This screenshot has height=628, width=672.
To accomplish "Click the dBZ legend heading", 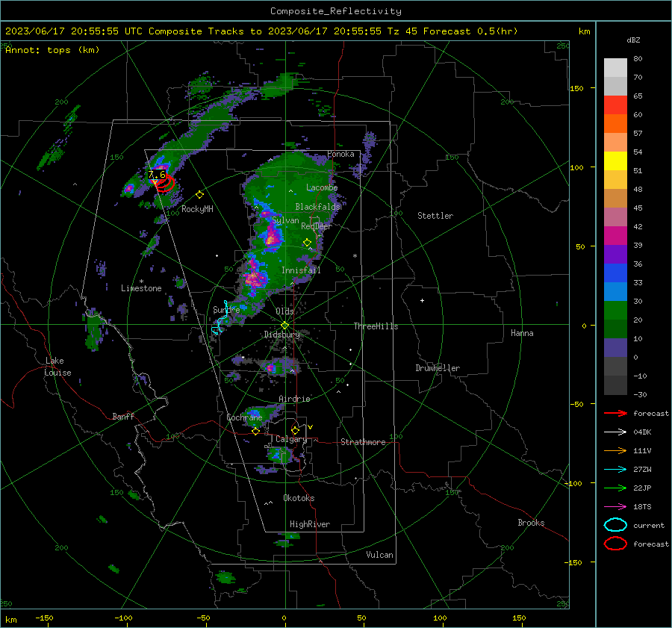I will coord(633,40).
